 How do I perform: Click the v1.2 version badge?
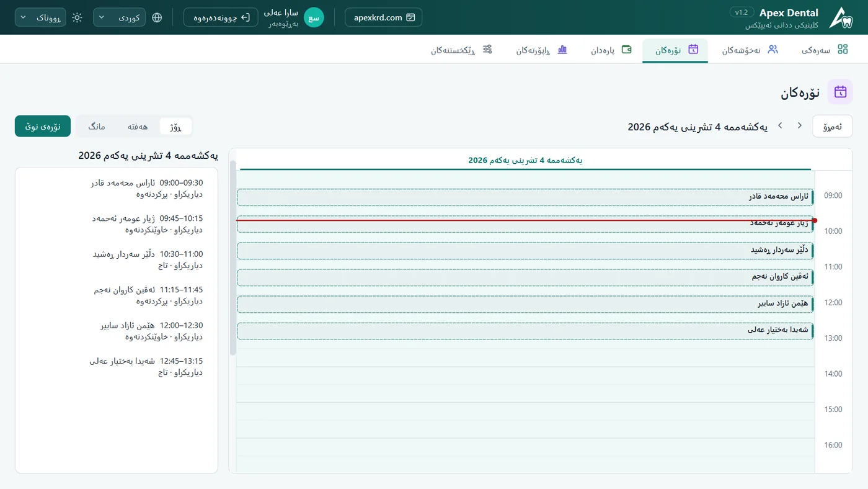tap(742, 12)
